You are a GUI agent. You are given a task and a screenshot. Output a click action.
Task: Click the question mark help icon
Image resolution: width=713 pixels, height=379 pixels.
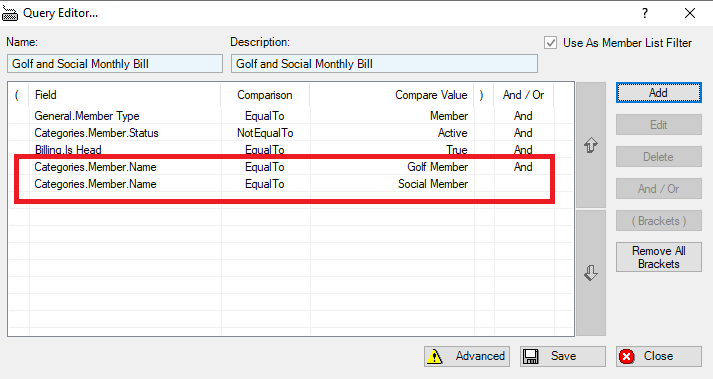pyautogui.click(x=645, y=13)
